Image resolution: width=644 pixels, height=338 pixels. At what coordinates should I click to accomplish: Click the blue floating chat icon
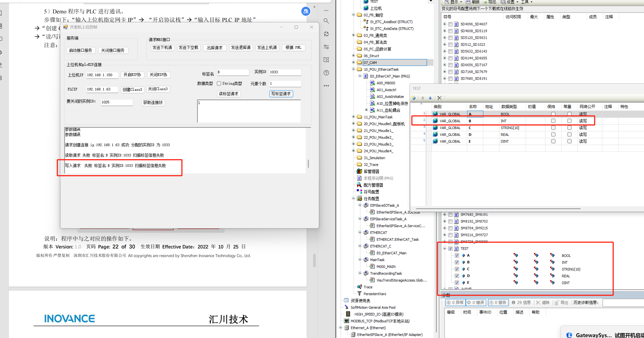[x=305, y=11]
